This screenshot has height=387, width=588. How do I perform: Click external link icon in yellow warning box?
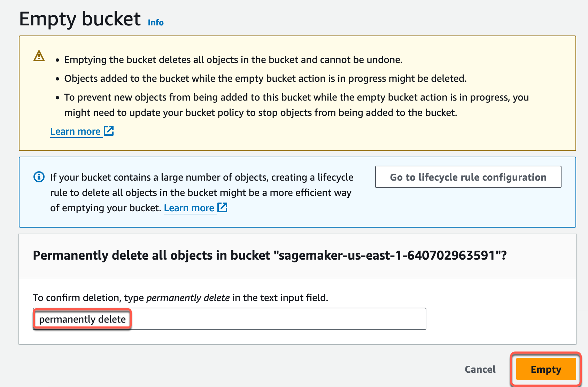(x=109, y=131)
